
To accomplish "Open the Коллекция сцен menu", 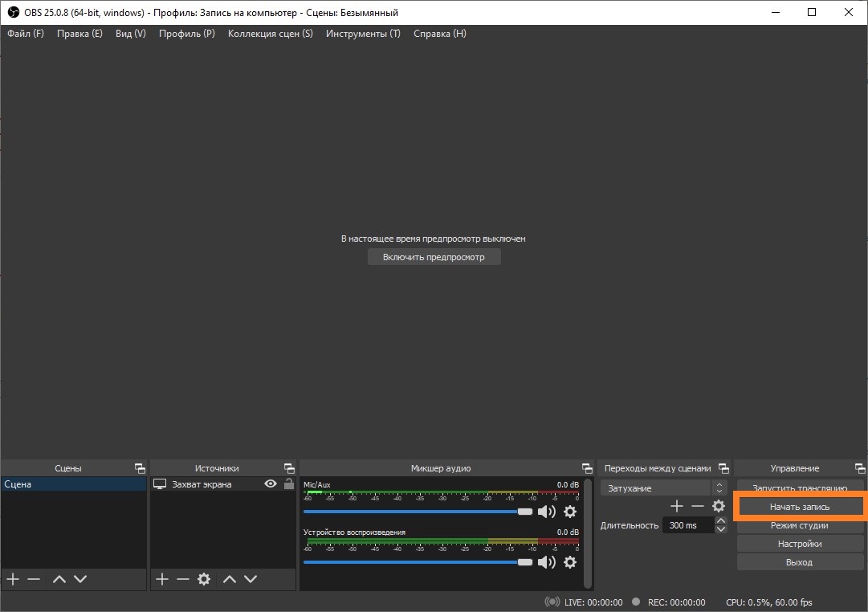I will [x=270, y=34].
